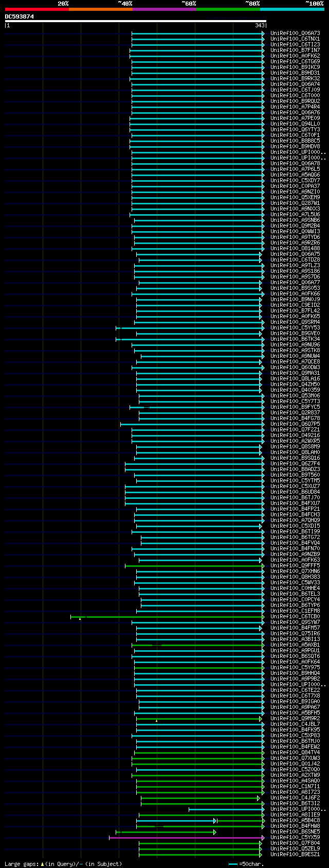The height and width of the screenshot is (868, 329).
Task: Click the green ~80% identity legend segment
Action: point(228,9)
